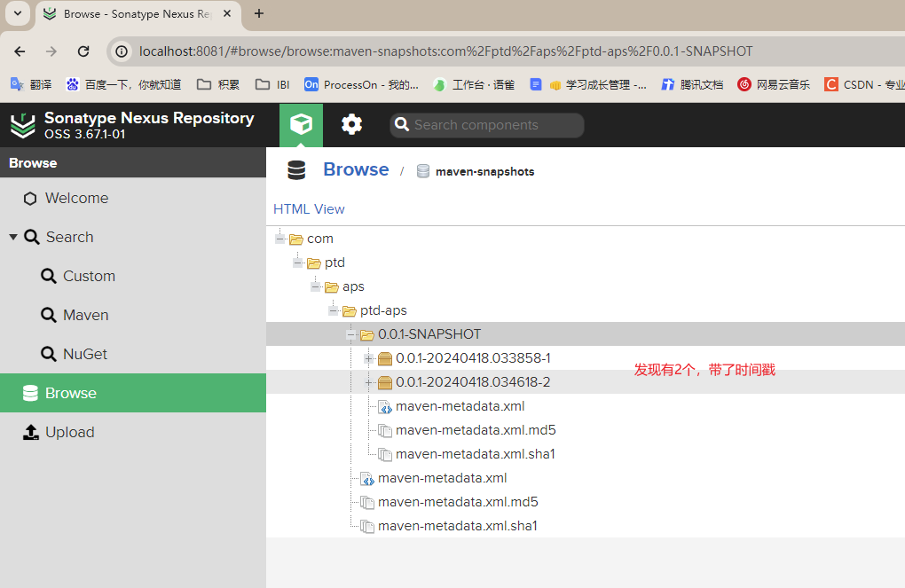Expand the 0.0.1-20240418.034618-2 component

click(x=369, y=382)
